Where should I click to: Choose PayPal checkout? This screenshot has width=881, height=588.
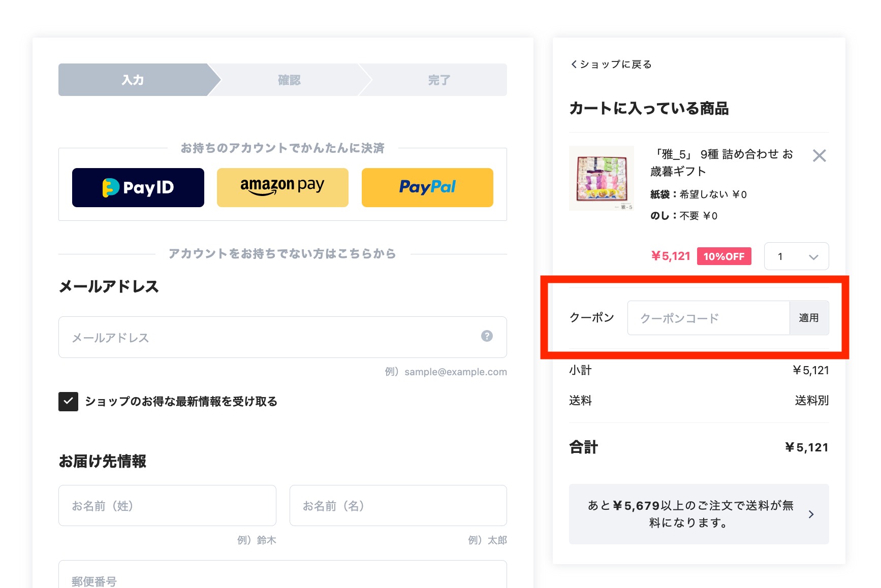[427, 187]
